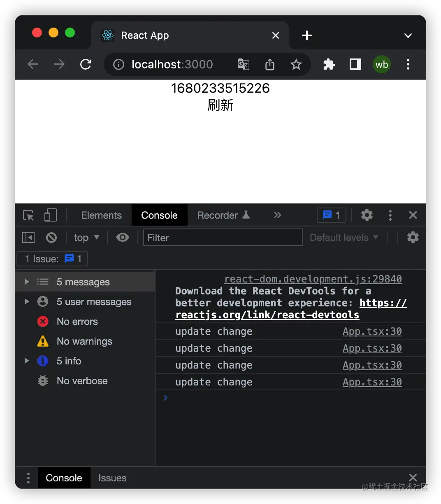Open the Default levels dropdown
Viewport: 441px width, 504px height.
(x=344, y=238)
